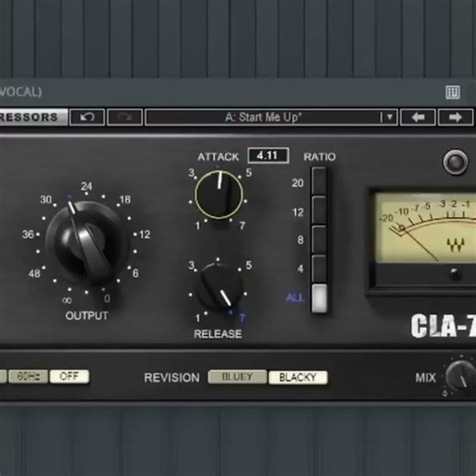Switch revision to BLUEY

(237, 377)
